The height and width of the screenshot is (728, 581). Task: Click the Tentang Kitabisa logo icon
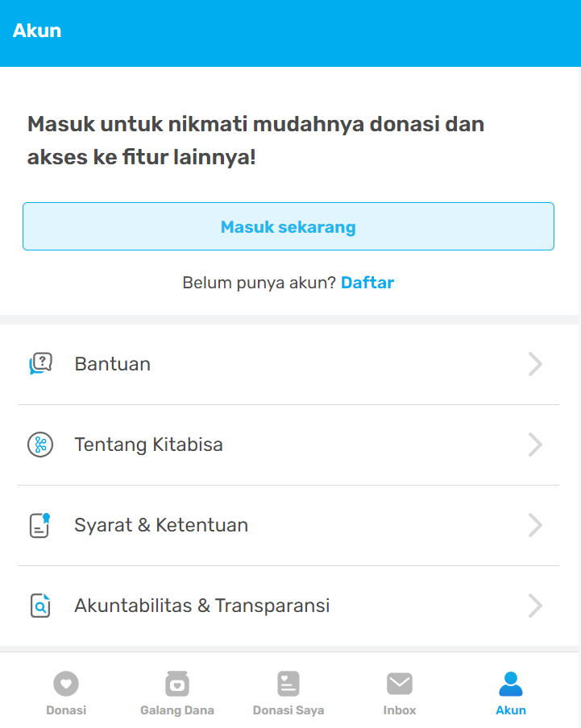(x=40, y=445)
